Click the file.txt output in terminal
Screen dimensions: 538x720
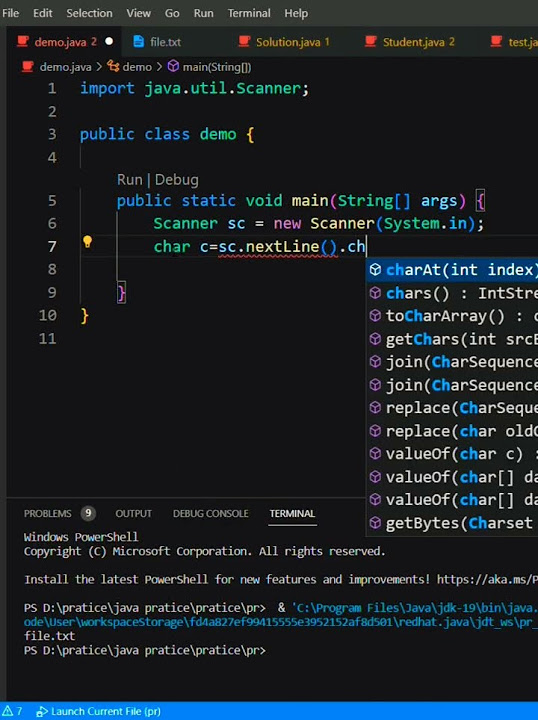pyautogui.click(x=50, y=636)
